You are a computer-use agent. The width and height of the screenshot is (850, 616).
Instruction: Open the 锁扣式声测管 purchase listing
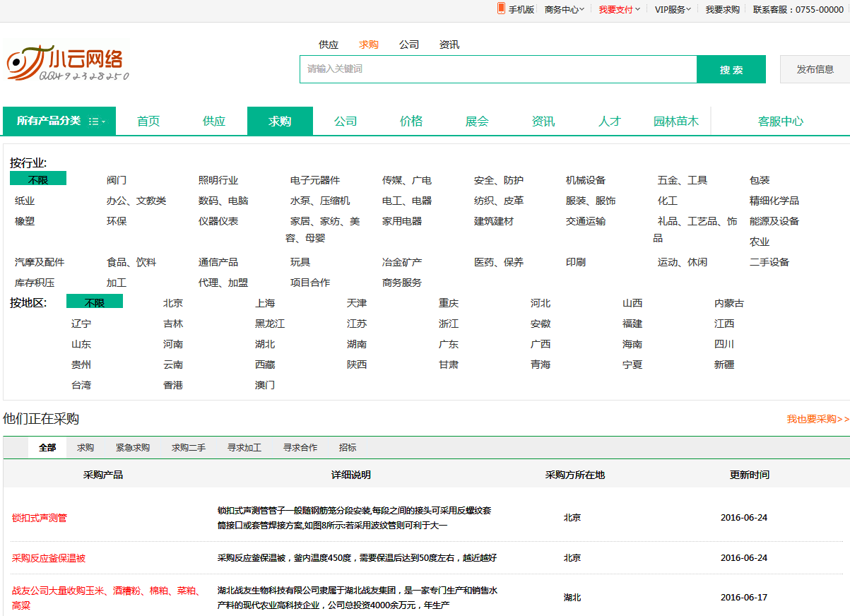[40, 518]
